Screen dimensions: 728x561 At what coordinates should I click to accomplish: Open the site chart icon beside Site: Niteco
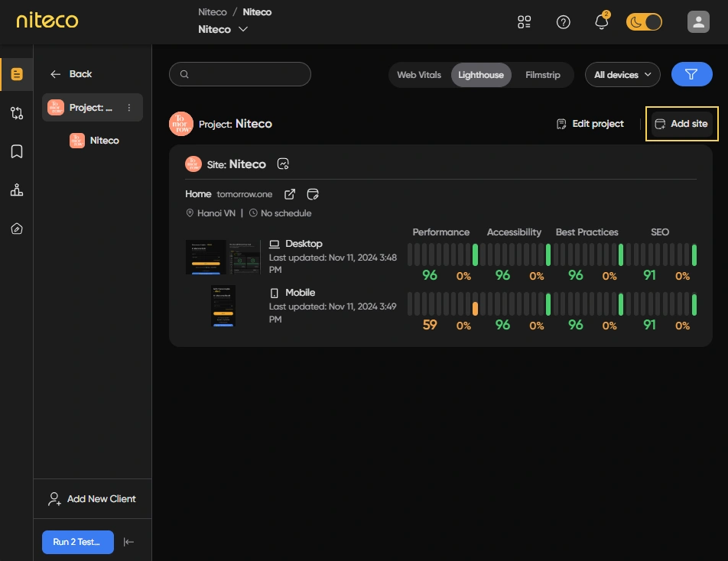pos(283,164)
